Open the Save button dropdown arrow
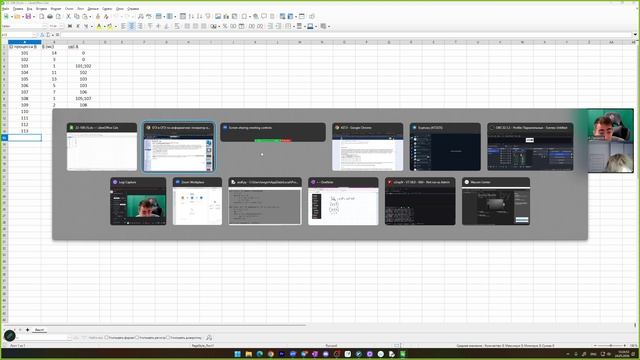The image size is (640, 360). 33,16
